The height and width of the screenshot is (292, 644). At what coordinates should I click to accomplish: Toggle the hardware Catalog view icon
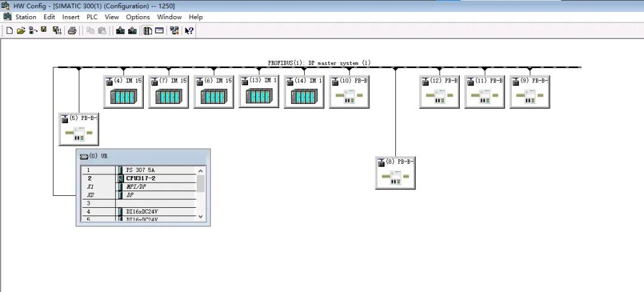click(x=148, y=30)
